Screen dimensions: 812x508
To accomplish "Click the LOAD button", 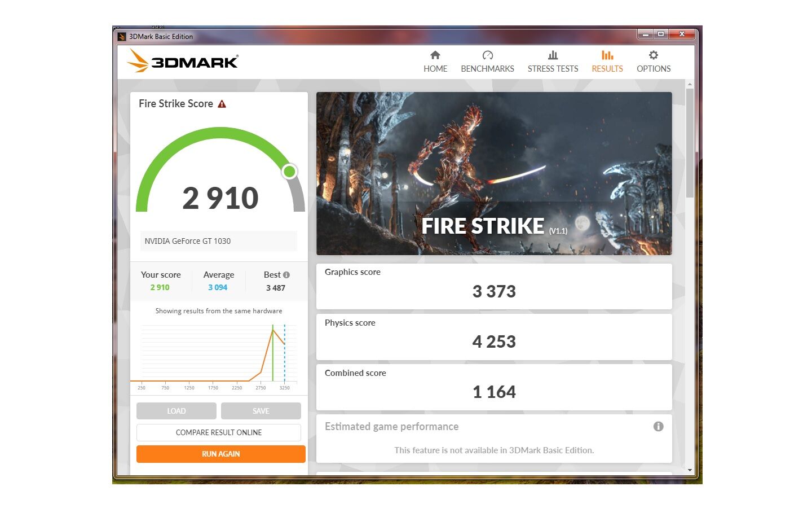I will [x=176, y=411].
